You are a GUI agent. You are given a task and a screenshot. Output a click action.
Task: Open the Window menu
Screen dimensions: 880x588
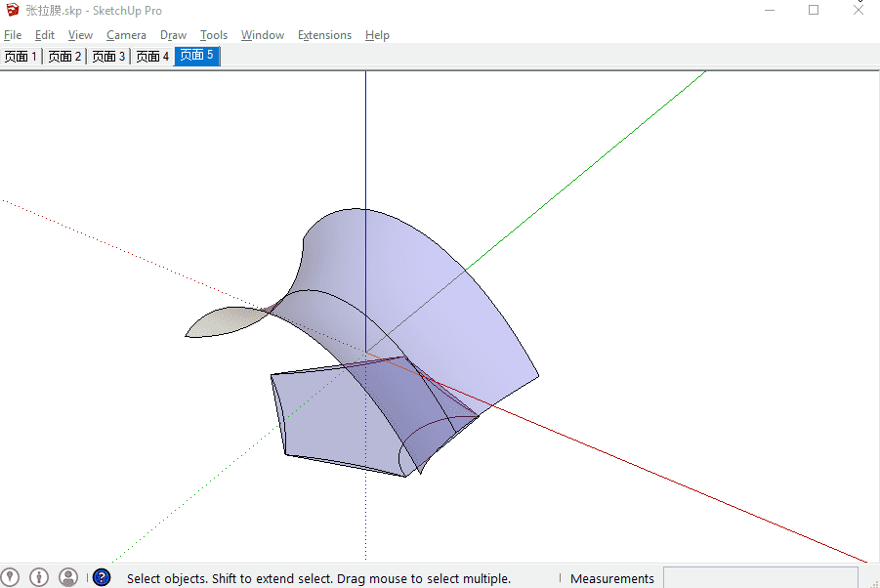pyautogui.click(x=263, y=35)
